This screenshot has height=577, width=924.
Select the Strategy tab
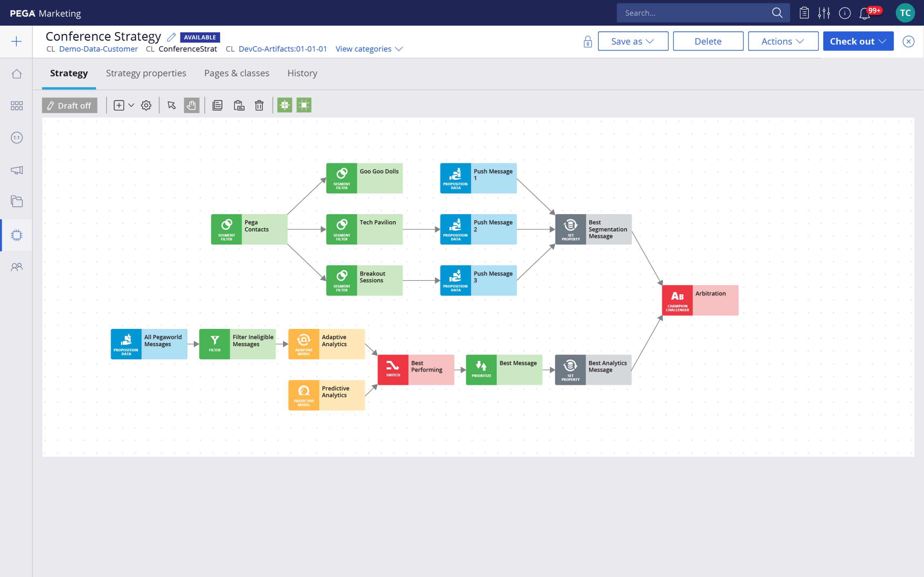(69, 73)
